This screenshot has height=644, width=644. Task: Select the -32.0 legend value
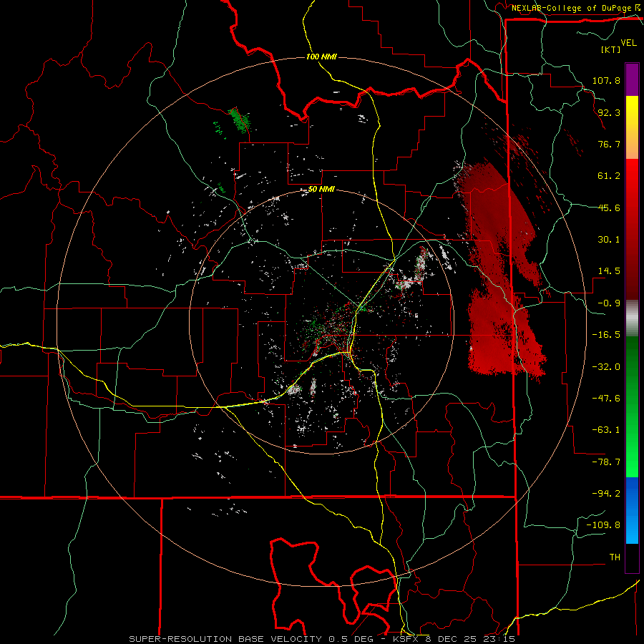click(x=606, y=367)
